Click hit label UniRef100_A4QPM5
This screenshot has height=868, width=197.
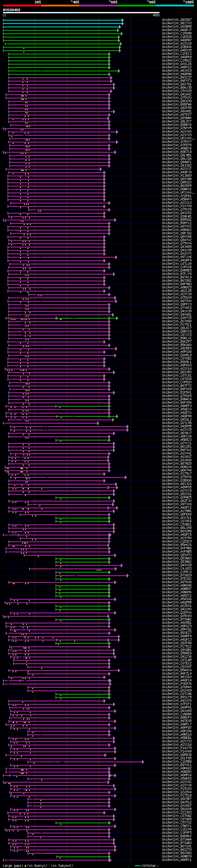pos(177,426)
